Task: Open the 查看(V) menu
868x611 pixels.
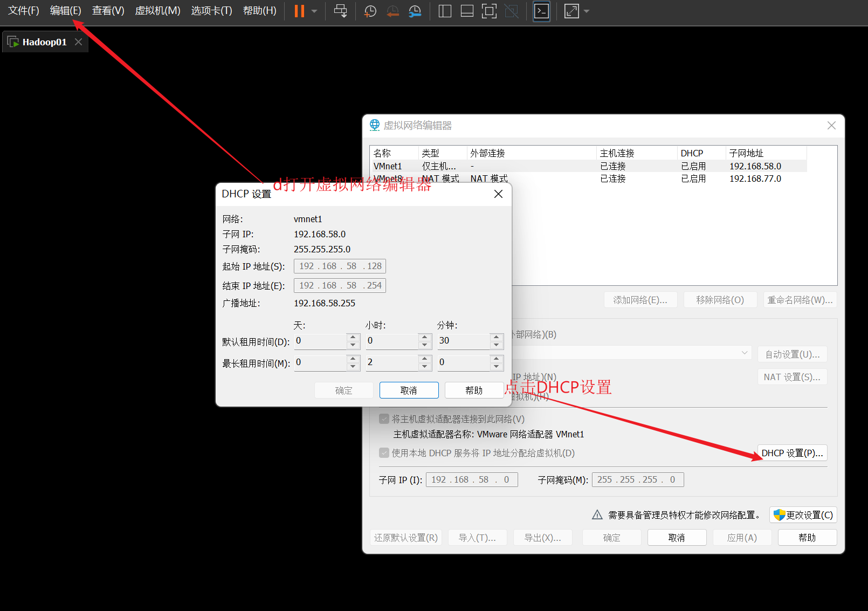Action: tap(108, 11)
